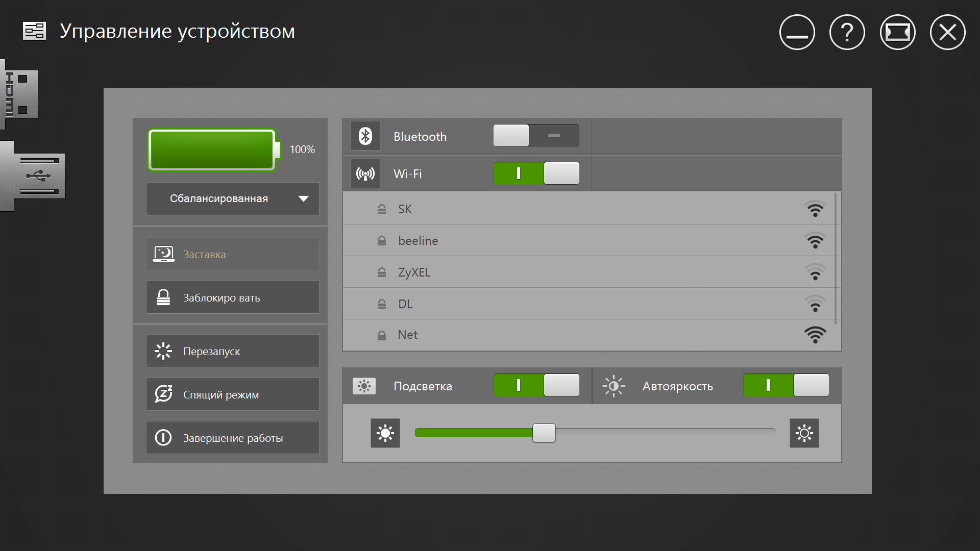Turn off the Wi-Fi toggle
Viewport: 980px width, 551px height.
pos(536,173)
